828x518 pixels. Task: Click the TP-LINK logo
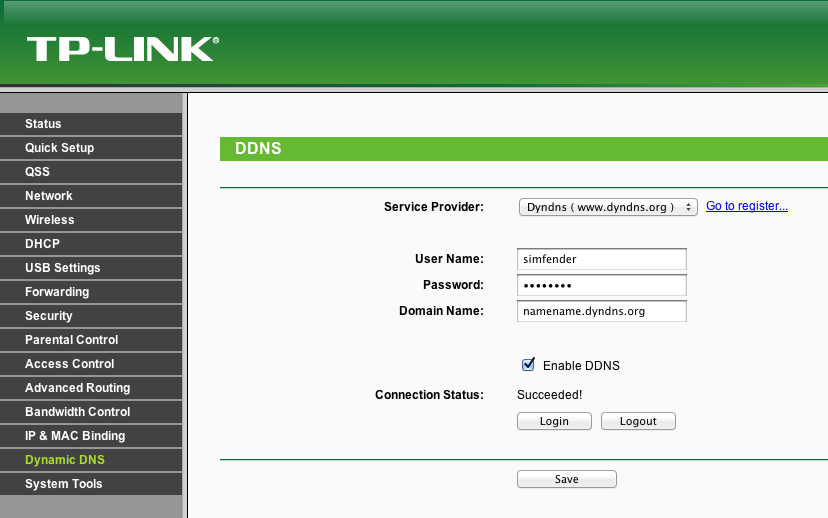click(123, 49)
